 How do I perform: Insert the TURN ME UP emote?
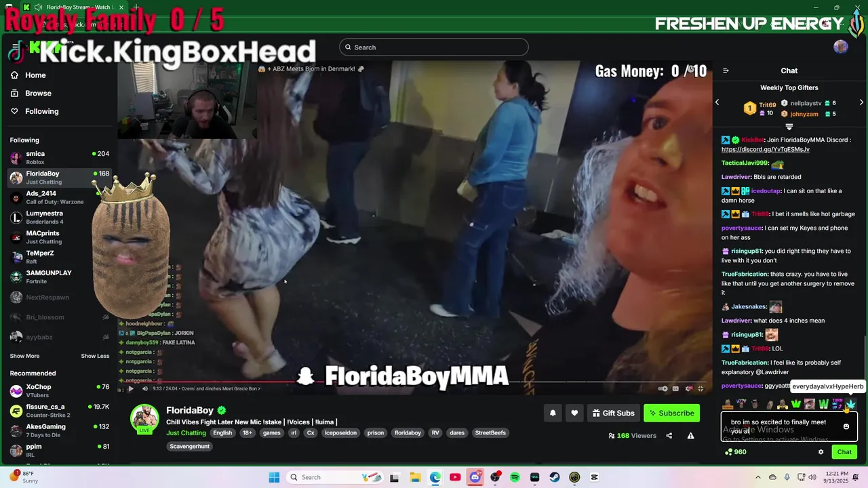[837, 405]
